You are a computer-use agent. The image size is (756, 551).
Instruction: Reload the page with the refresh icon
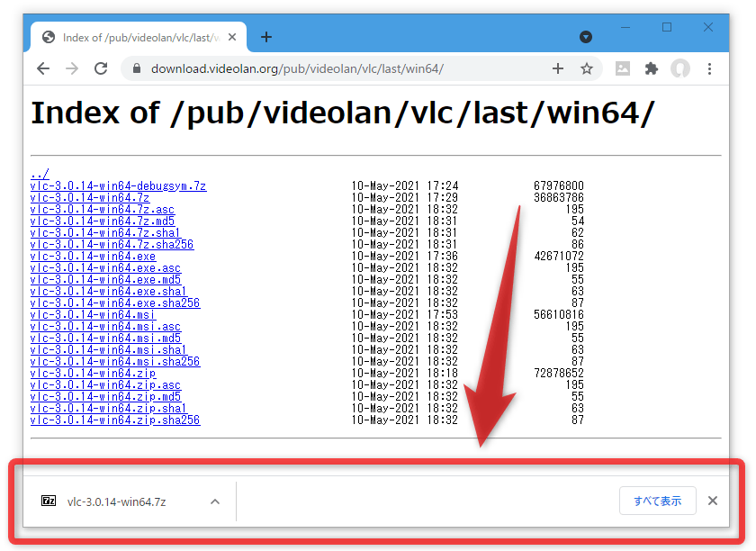(x=101, y=69)
